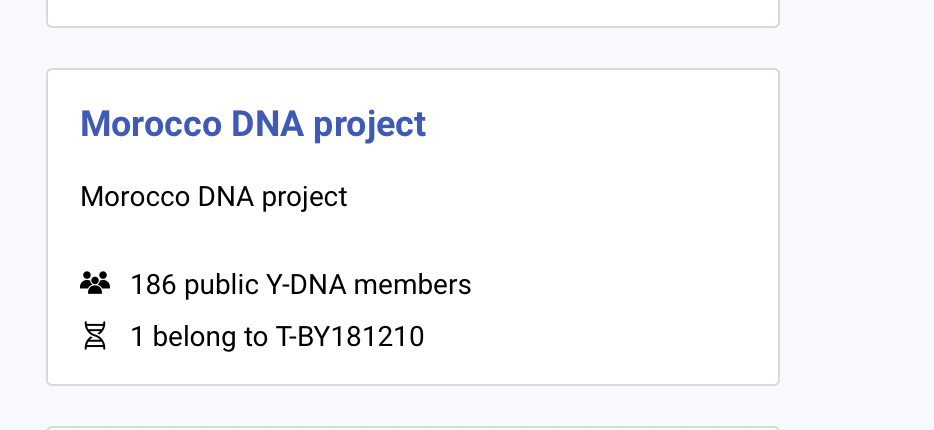Viewport: 934px width, 430px height.
Task: Click the word "members" in the count line
Action: pyautogui.click(x=412, y=285)
